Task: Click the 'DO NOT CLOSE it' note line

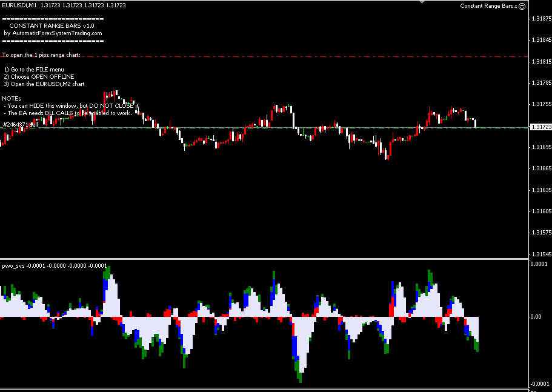Action: (71, 106)
